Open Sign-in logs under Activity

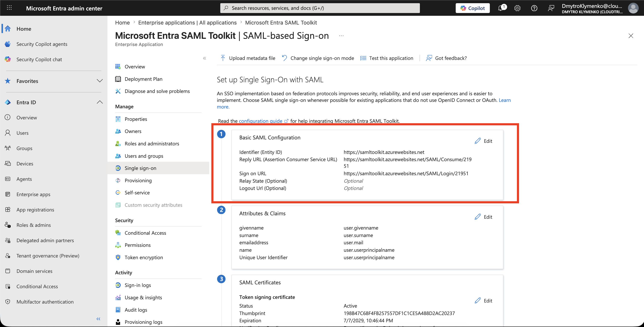tap(138, 285)
